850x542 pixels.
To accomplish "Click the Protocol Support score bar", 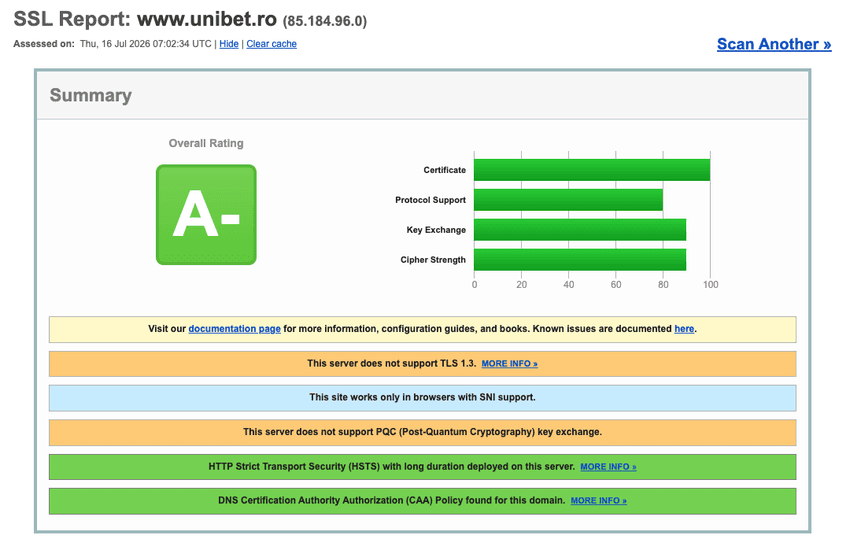I will tap(568, 200).
